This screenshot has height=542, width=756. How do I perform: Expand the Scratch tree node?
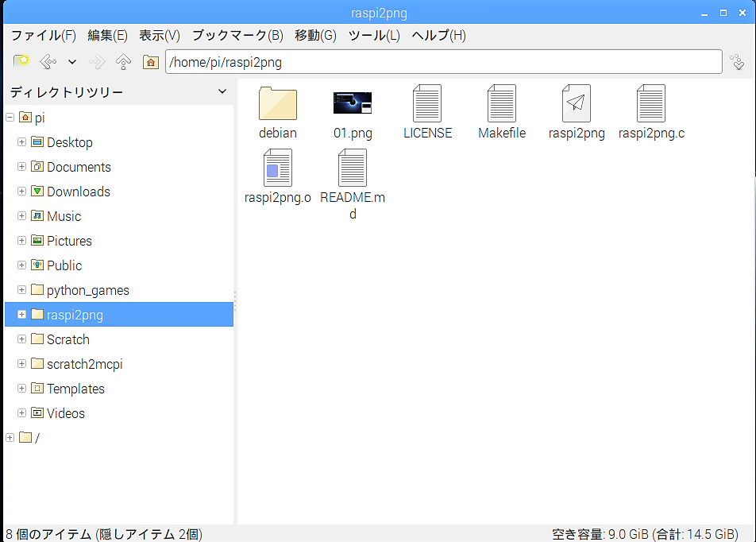coord(21,339)
